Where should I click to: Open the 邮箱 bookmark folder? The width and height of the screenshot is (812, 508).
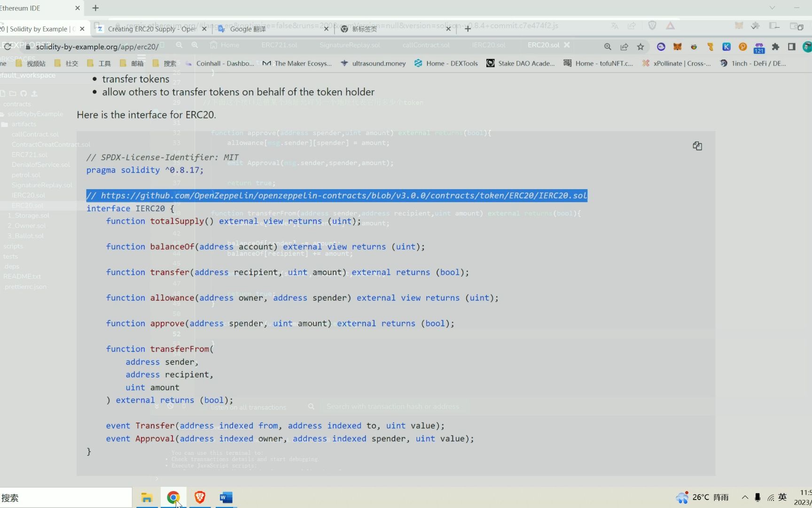[132, 63]
